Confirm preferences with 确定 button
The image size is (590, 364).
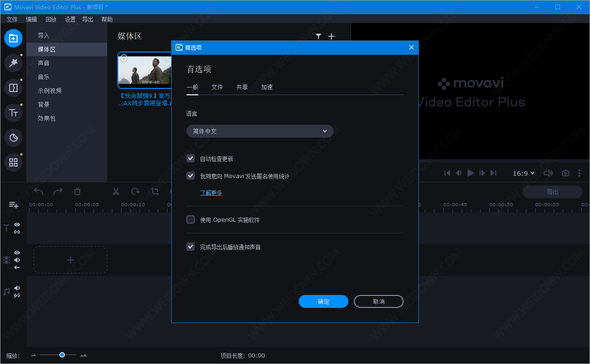(x=324, y=301)
